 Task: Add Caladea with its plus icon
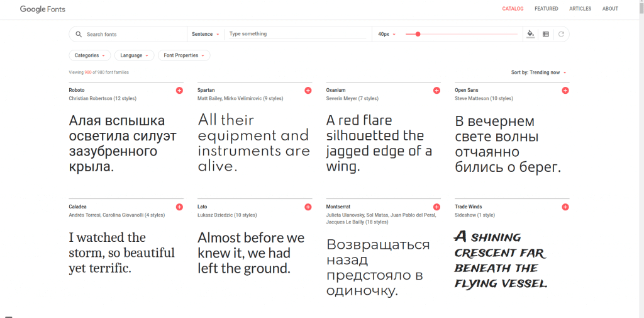179,207
